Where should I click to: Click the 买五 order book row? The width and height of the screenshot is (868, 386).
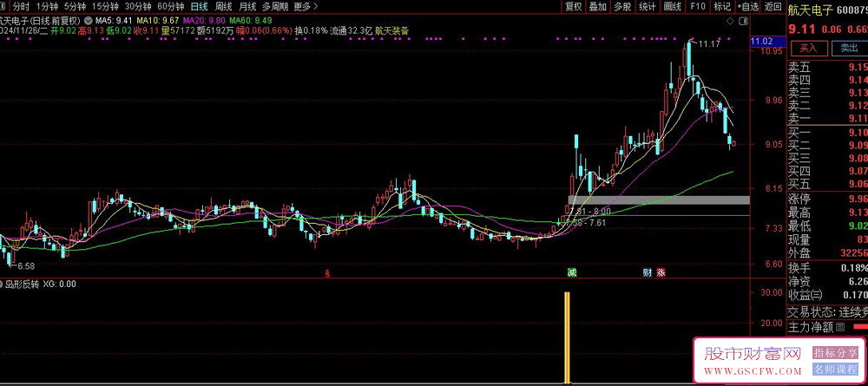point(827,184)
